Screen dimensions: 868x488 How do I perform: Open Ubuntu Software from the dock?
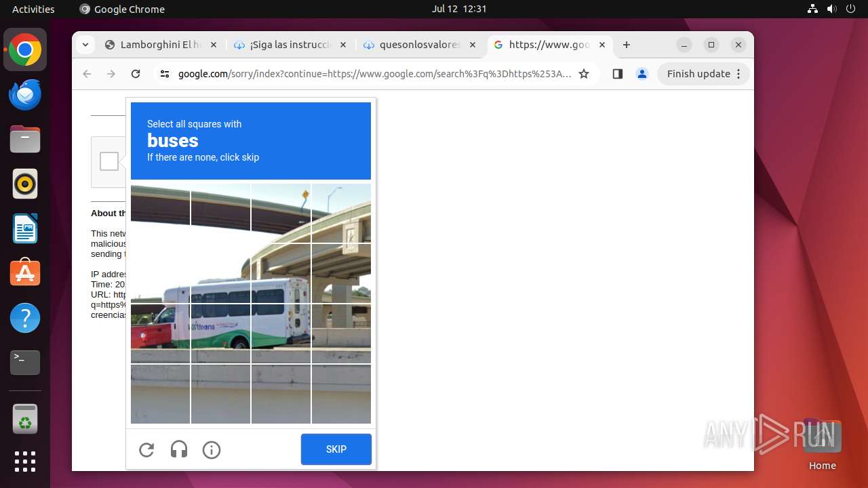pos(25,273)
